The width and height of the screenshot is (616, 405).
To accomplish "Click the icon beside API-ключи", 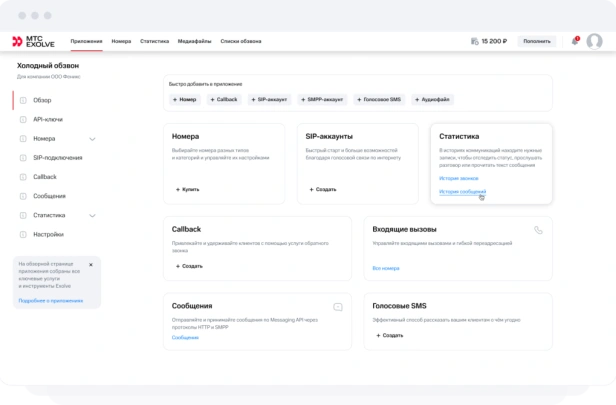I will pyautogui.click(x=23, y=119).
